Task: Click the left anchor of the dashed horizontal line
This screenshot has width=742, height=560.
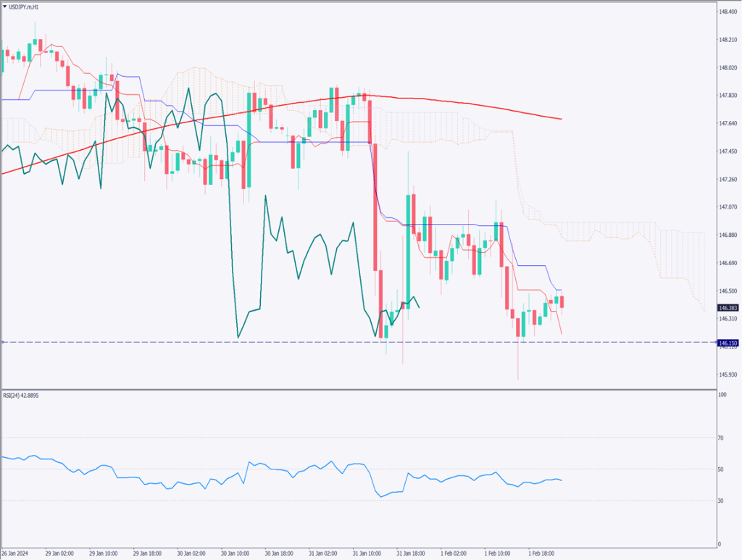Action: [x=4, y=342]
